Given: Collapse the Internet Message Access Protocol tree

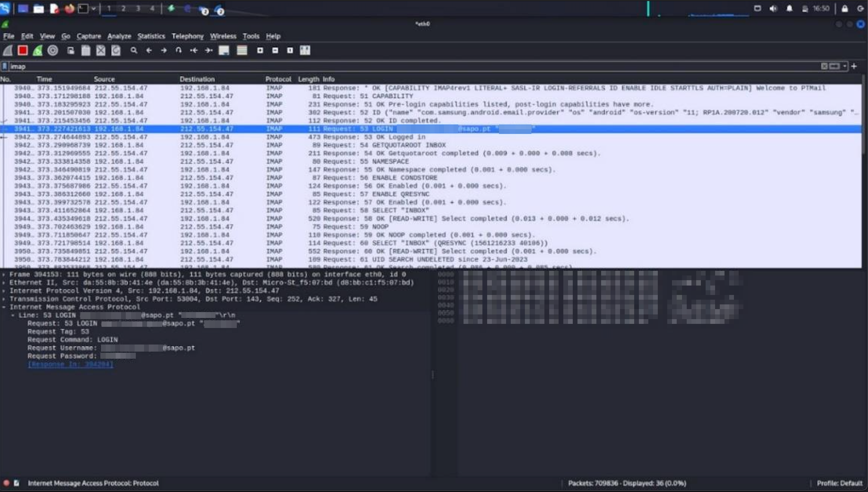Looking at the screenshot, I should (4, 307).
